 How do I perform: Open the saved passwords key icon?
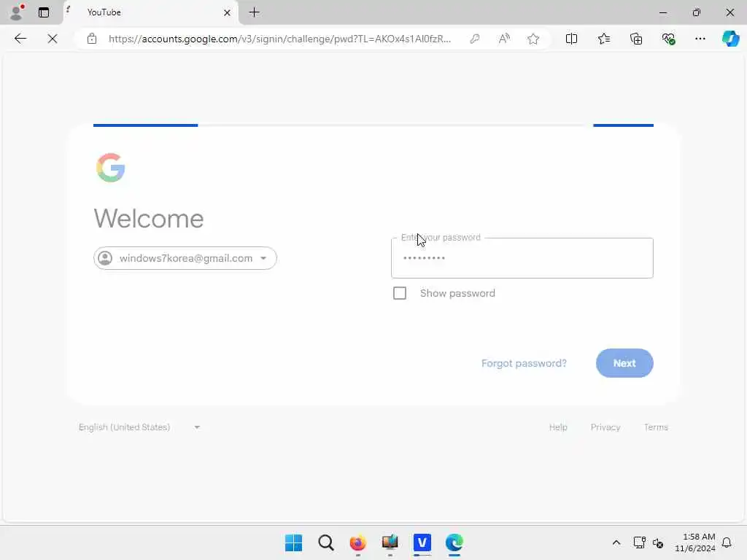coord(474,39)
